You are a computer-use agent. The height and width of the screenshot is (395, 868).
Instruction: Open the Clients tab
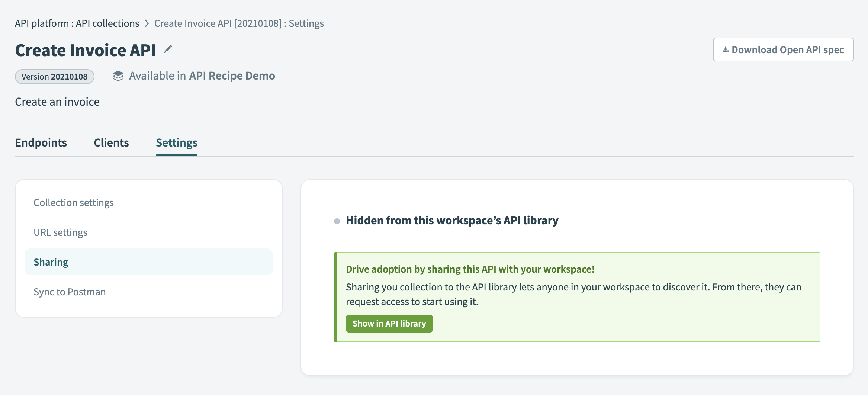point(111,142)
